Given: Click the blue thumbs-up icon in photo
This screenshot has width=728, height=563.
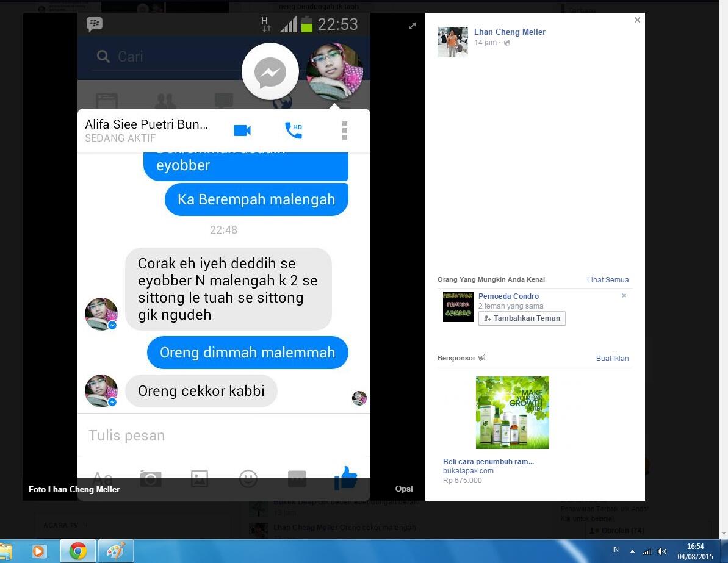Looking at the screenshot, I should coord(346,478).
